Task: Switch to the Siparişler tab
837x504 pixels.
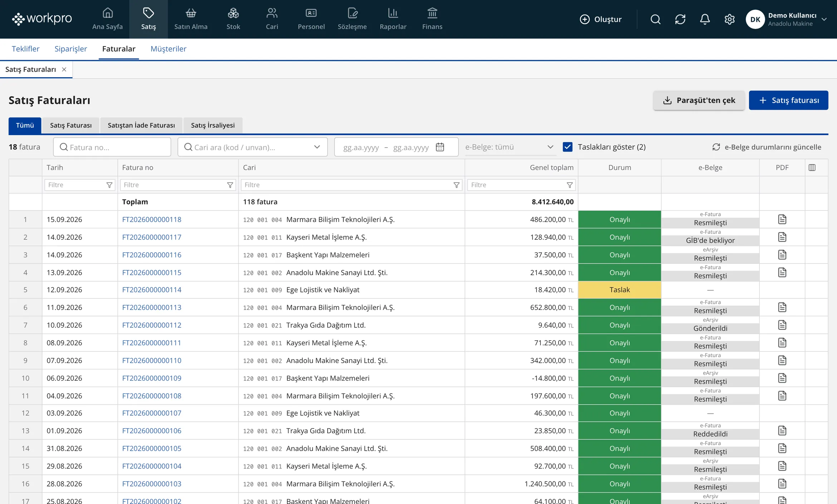Action: click(71, 49)
